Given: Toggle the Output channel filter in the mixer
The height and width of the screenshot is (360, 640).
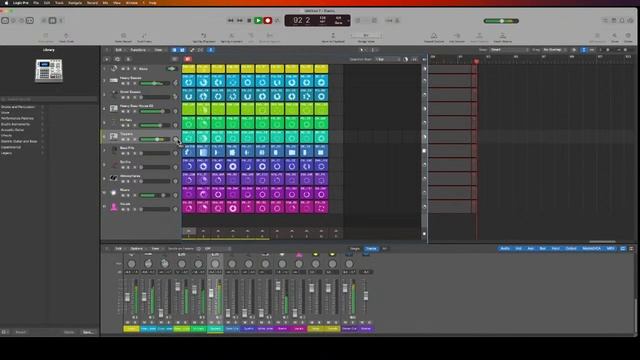Looking at the screenshot, I should click(571, 248).
